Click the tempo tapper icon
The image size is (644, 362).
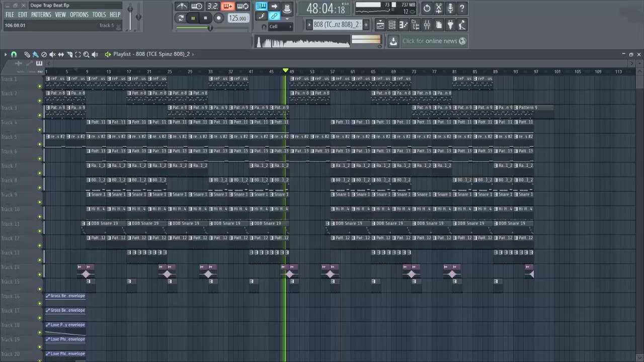coord(462,25)
